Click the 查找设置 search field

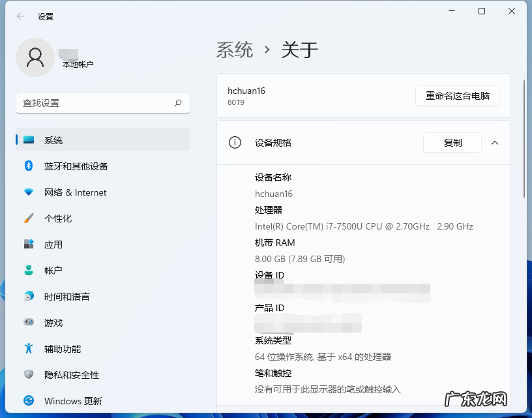(95, 103)
